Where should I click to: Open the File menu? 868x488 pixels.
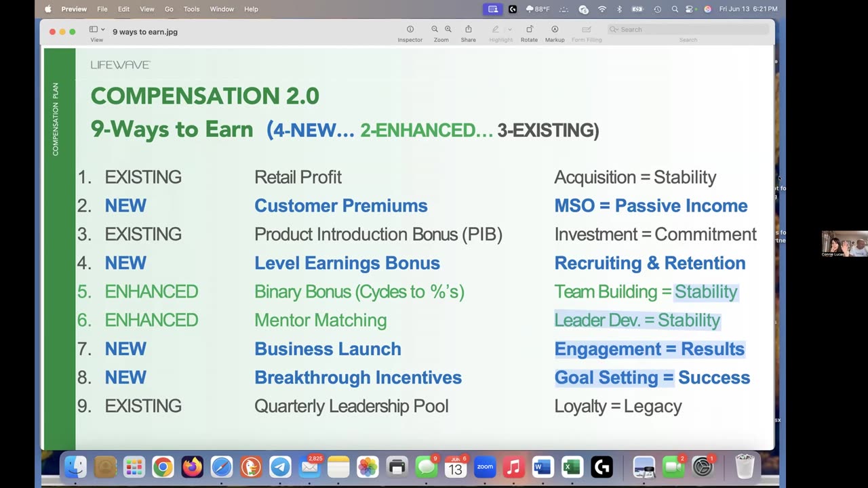(102, 9)
